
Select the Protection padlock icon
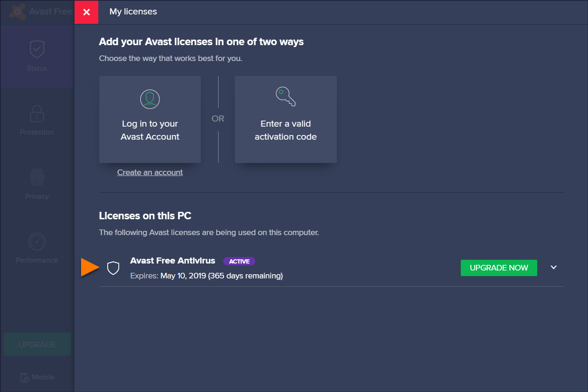click(x=37, y=113)
